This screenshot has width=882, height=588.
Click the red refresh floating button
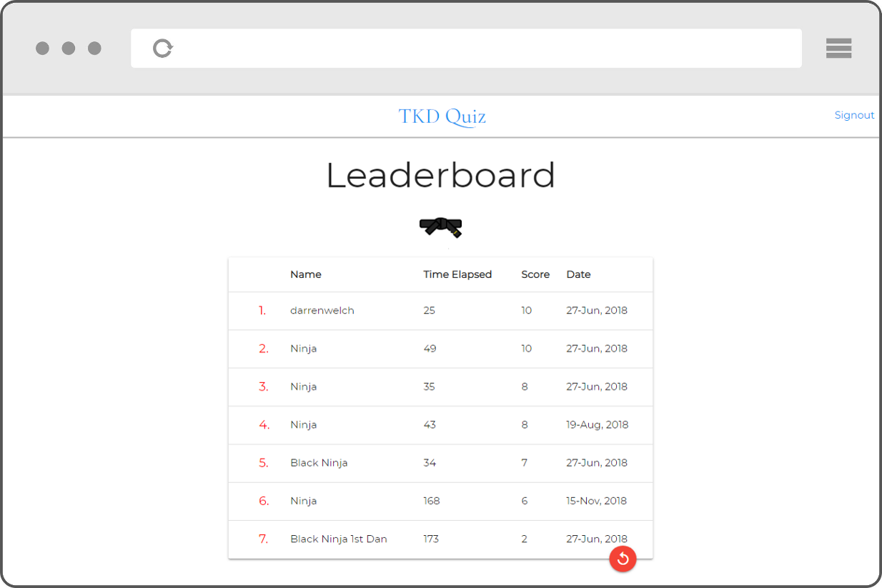pyautogui.click(x=623, y=559)
